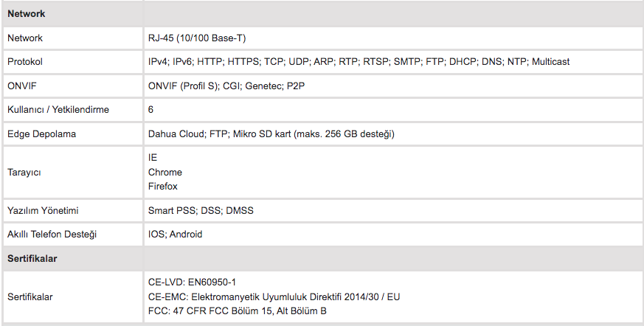Click the Firefox browser entry
This screenshot has height=326, width=644.
[x=162, y=187]
